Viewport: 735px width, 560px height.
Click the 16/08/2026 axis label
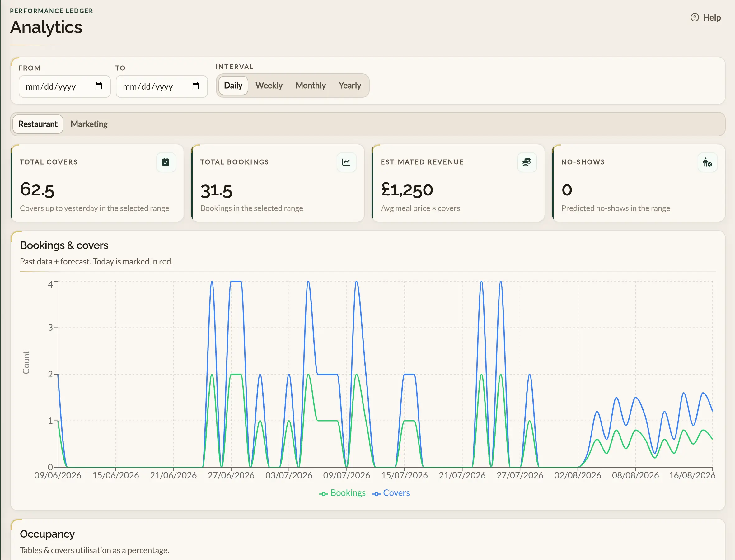pos(692,475)
